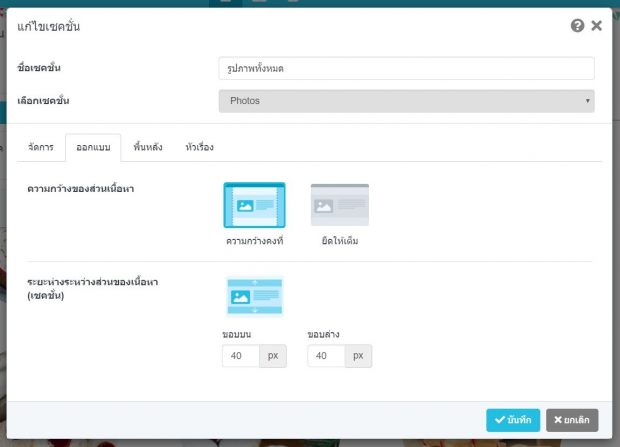Open the เลือกเซคชั่น Photos dropdown
620x447 pixels.
406,101
